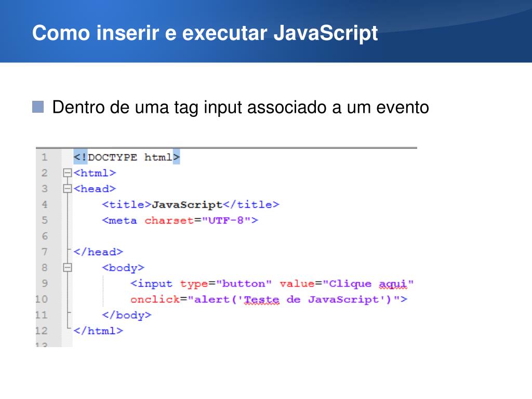Click line number 12 in gutter

click(x=42, y=331)
